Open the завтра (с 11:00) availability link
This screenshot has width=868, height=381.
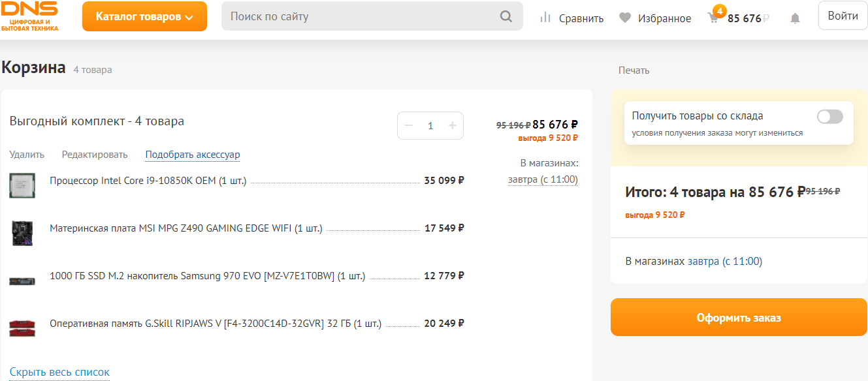[x=543, y=179]
